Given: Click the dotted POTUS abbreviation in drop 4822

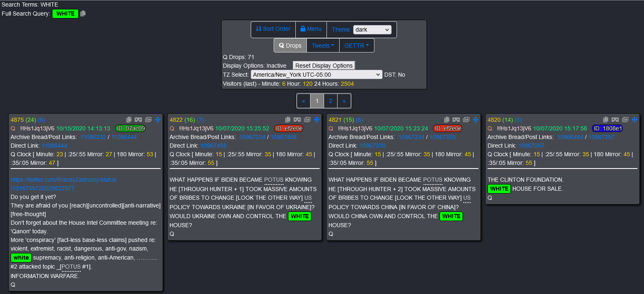Looking at the screenshot, I should point(274,180).
